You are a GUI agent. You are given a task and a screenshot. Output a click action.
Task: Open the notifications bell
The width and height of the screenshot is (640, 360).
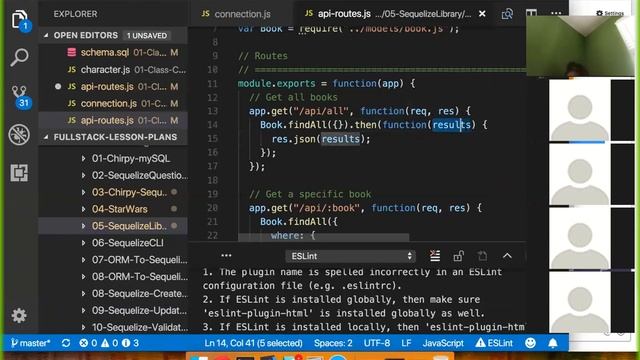point(553,343)
